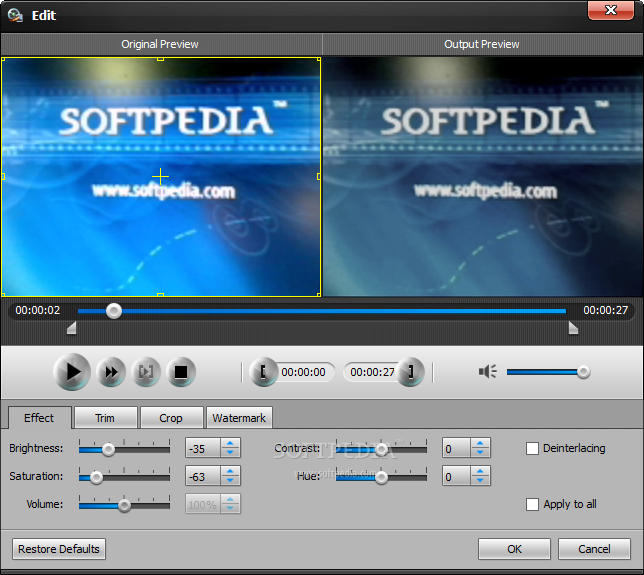
Task: Click the Saturation slider handle
Action: [97, 478]
